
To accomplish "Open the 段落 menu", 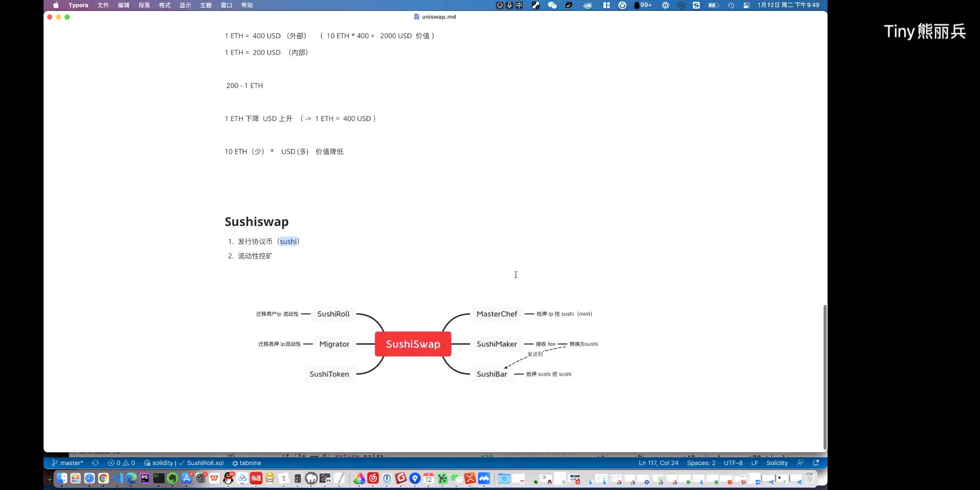I will point(144,5).
